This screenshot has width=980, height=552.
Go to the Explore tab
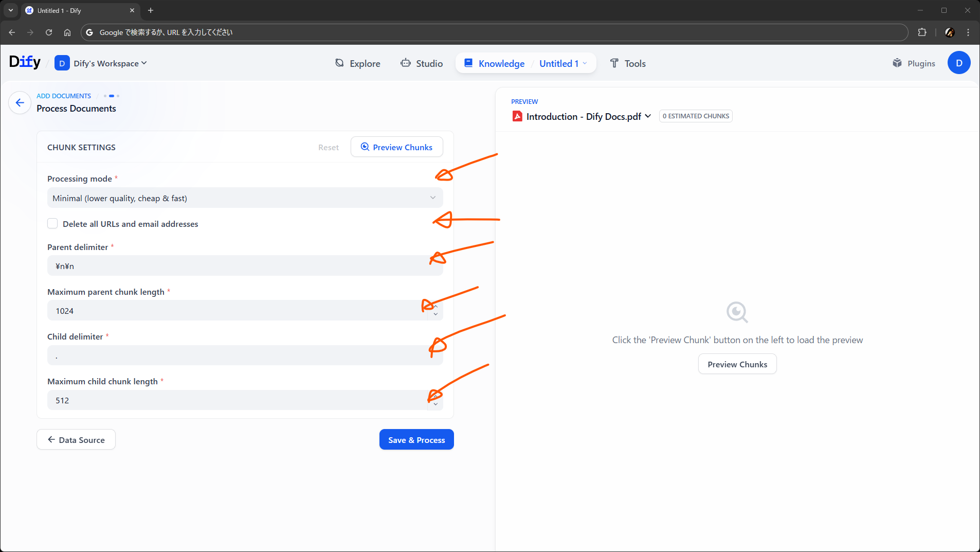[x=358, y=63]
